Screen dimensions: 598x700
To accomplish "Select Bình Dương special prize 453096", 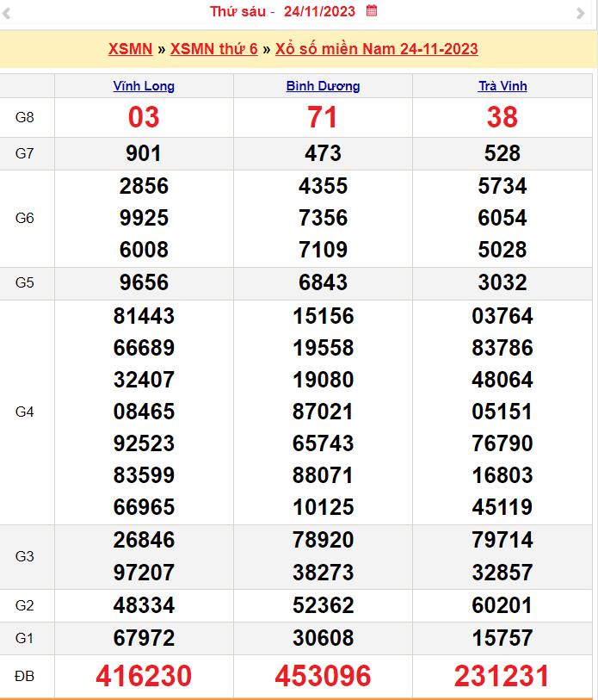I will coord(323,676).
